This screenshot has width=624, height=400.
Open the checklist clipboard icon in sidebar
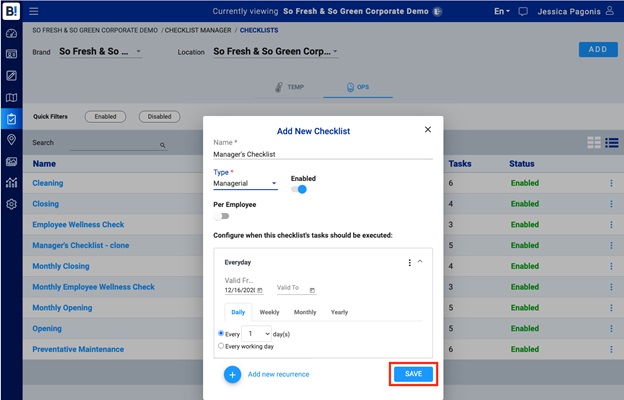pyautogui.click(x=12, y=119)
